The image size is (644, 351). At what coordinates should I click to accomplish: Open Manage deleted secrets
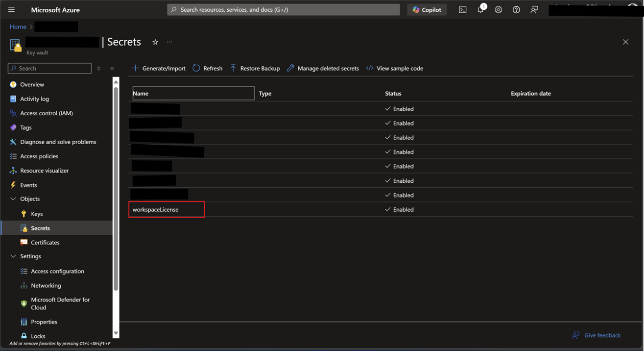(x=323, y=68)
